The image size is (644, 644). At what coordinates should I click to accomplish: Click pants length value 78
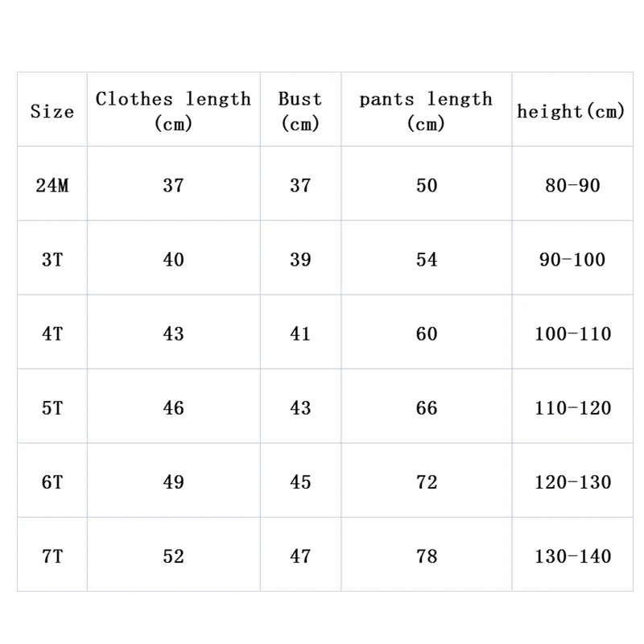pyautogui.click(x=427, y=555)
